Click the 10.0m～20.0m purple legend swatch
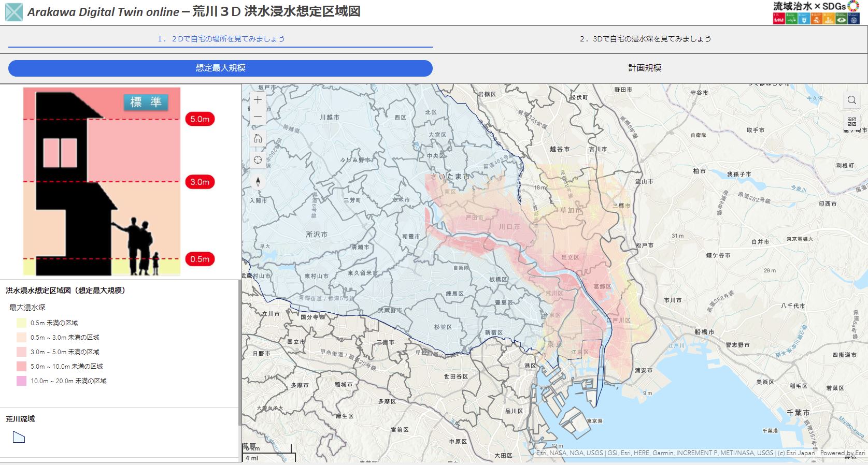This screenshot has width=868, height=465. click(21, 381)
